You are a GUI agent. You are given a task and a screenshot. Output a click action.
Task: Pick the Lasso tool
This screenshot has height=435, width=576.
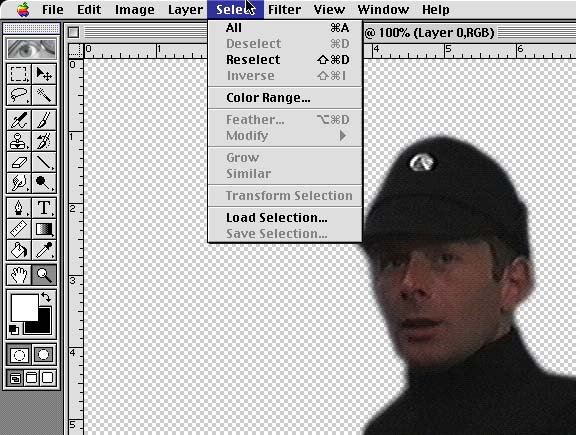(19, 95)
